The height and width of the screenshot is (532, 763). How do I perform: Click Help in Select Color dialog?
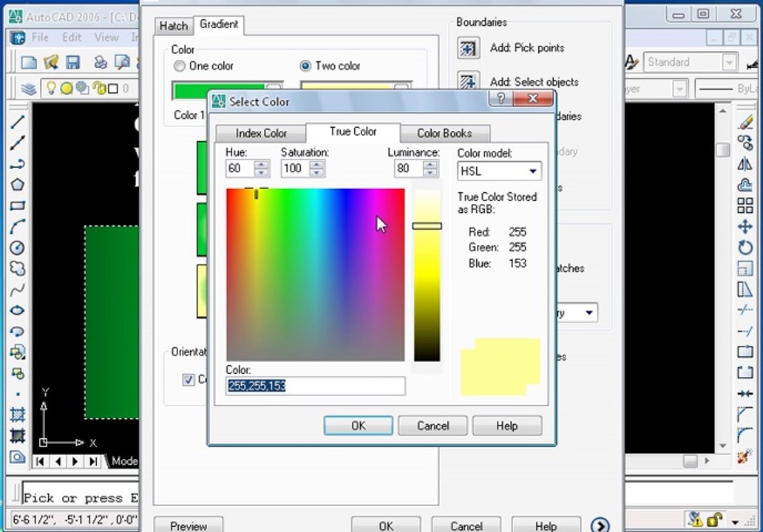pyautogui.click(x=506, y=426)
